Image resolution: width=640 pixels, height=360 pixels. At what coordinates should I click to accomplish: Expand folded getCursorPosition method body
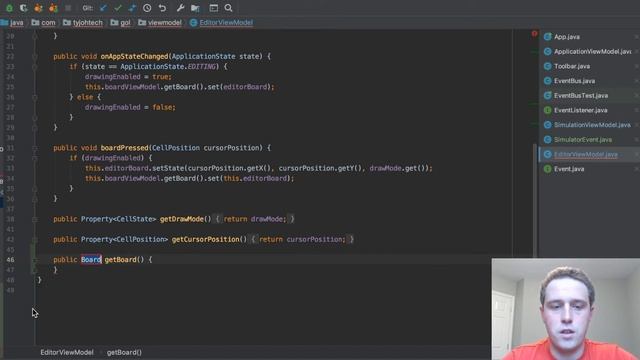pos(302,240)
